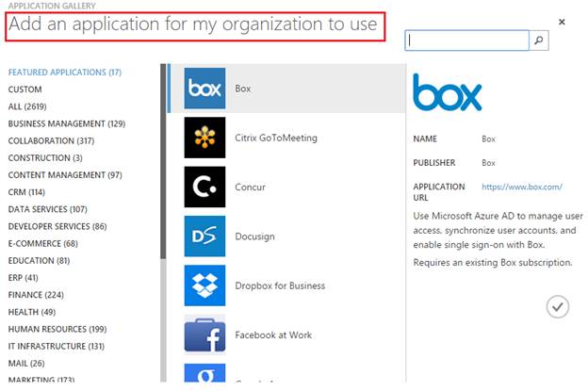Open Education (81) category

[39, 261]
